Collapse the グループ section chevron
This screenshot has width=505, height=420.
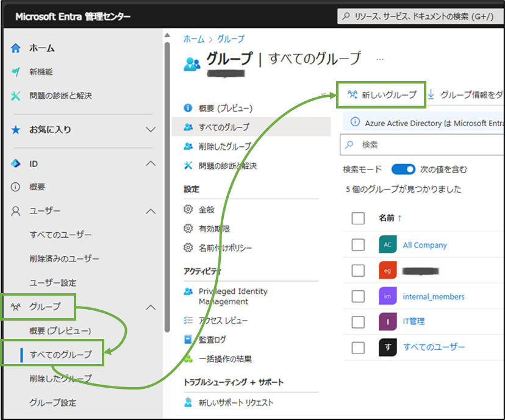tap(151, 307)
